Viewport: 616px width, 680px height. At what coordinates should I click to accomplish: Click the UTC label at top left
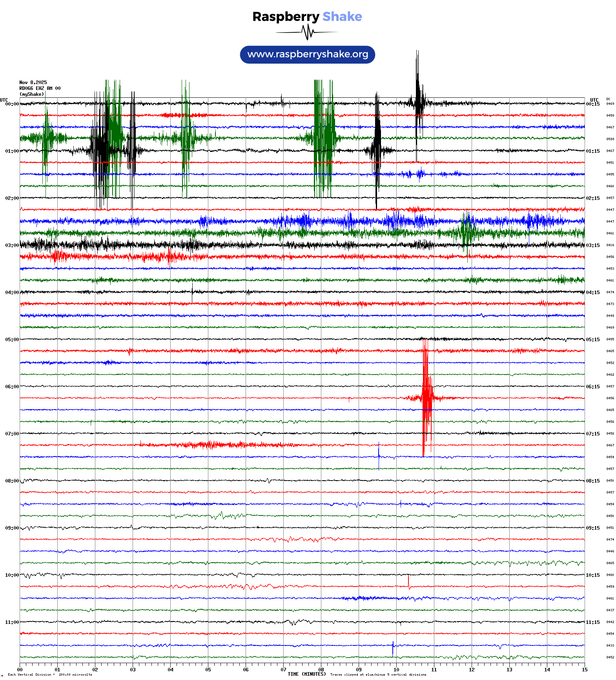pos(4,100)
